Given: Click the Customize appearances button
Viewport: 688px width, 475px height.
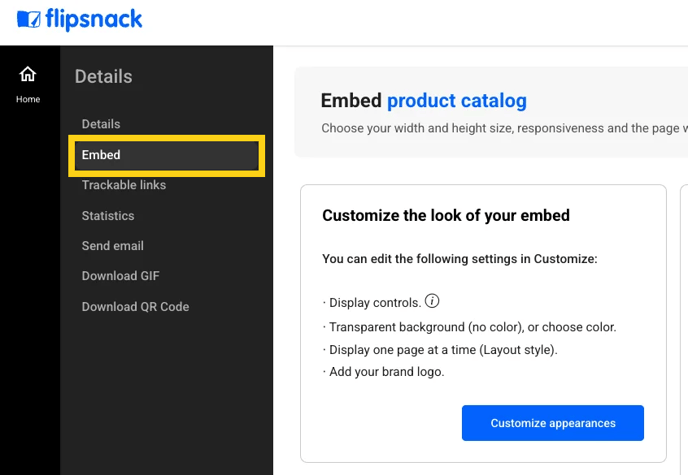Looking at the screenshot, I should click(552, 423).
